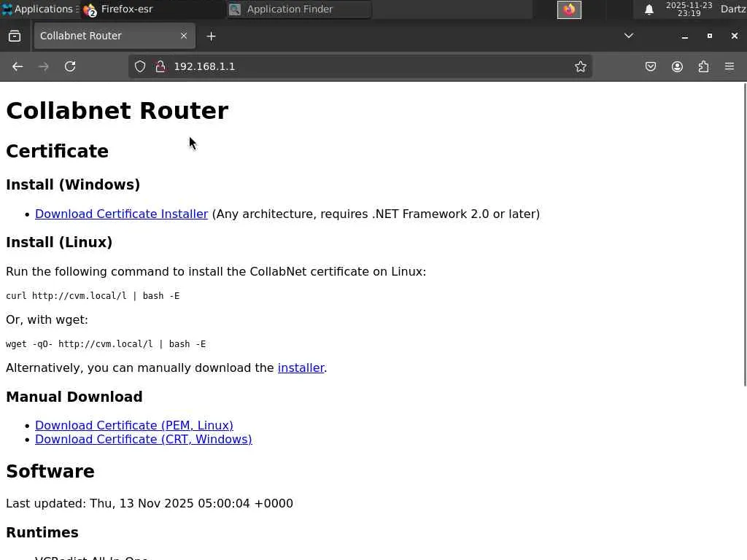Click the Last updated timestamp text
The width and height of the screenshot is (747, 560).
tap(149, 503)
